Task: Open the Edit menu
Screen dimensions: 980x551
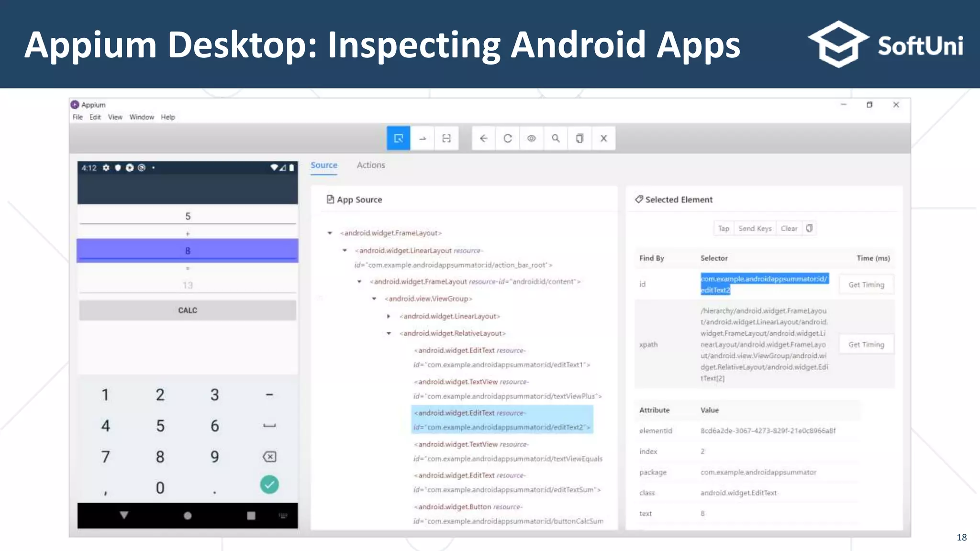Action: click(x=95, y=117)
